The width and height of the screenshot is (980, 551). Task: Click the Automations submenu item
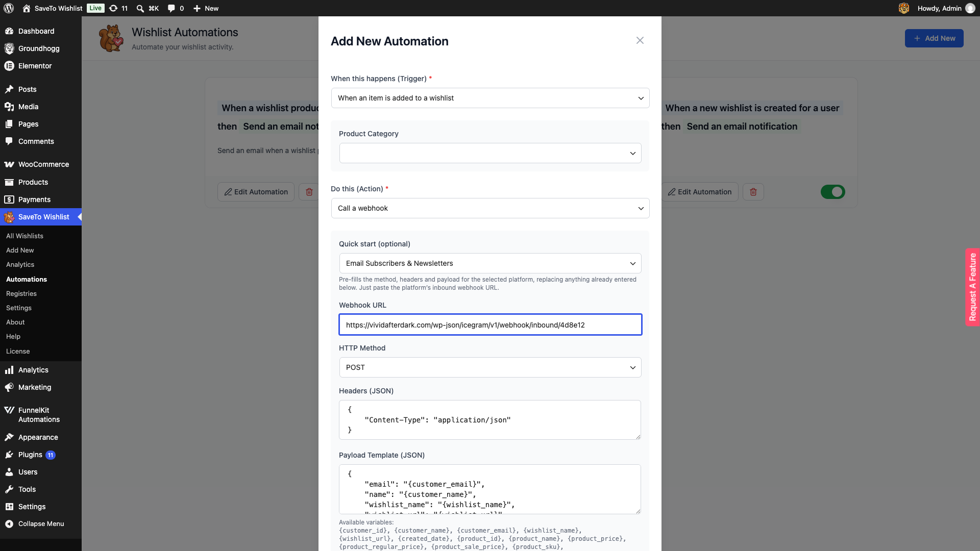click(x=27, y=279)
